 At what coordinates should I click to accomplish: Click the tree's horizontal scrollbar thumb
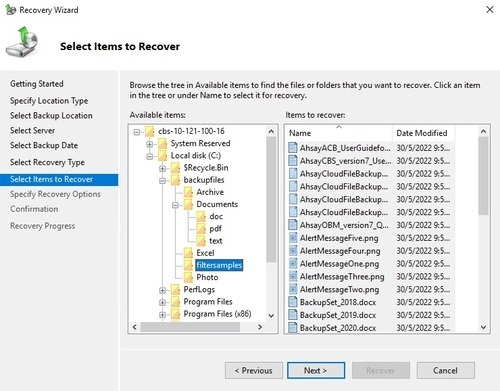[x=190, y=327]
